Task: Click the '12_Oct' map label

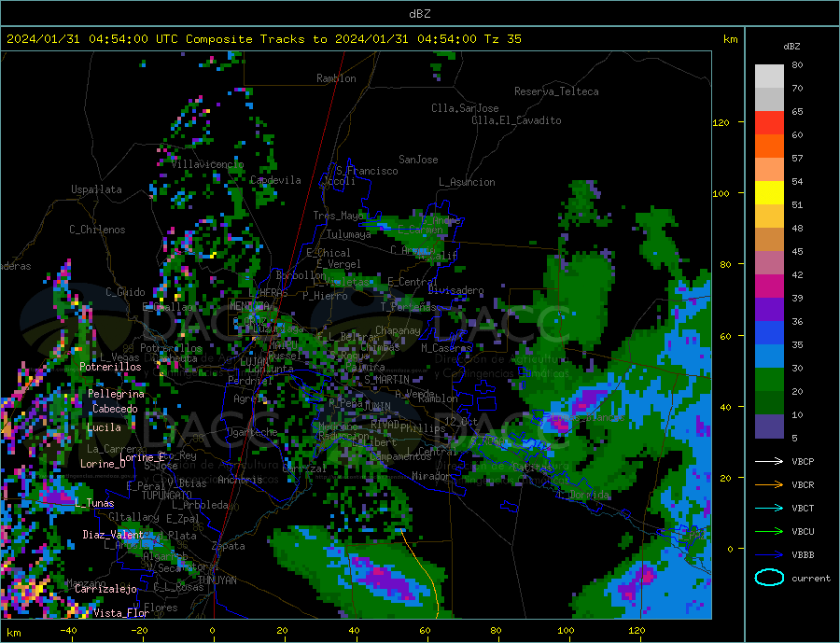Action: point(461,422)
